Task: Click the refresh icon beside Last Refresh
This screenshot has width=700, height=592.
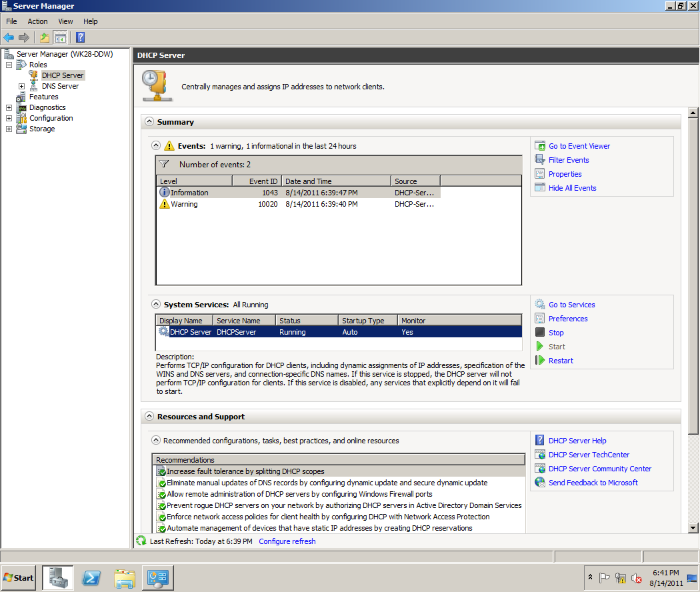Action: [141, 541]
